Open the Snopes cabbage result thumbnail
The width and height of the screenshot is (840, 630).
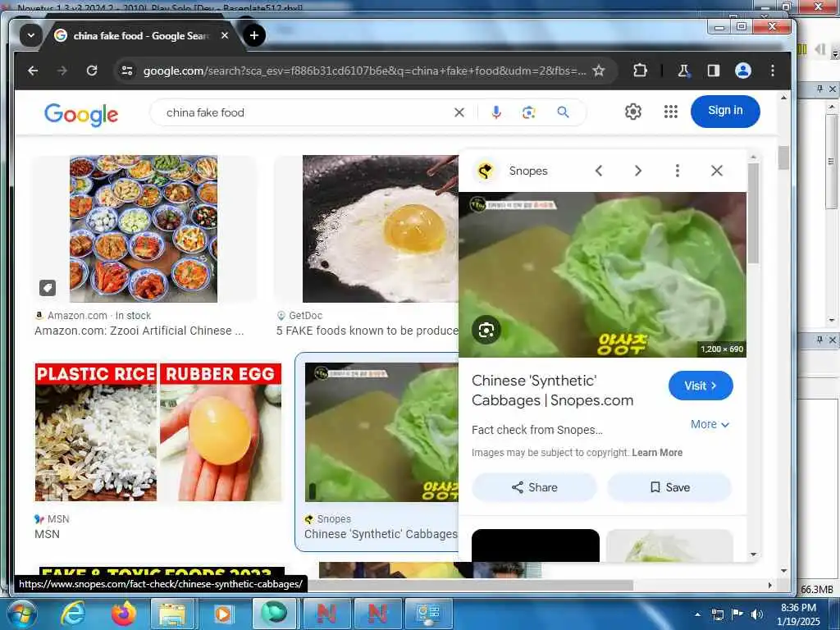point(381,431)
